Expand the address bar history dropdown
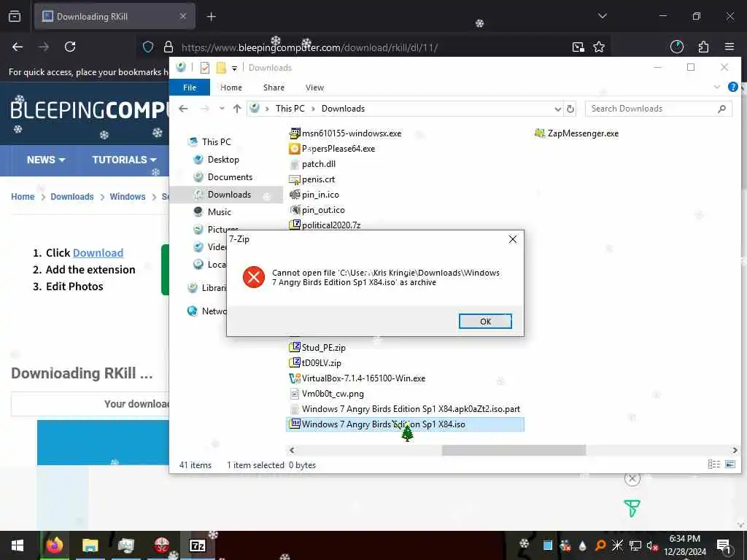The image size is (747, 560). [557, 109]
